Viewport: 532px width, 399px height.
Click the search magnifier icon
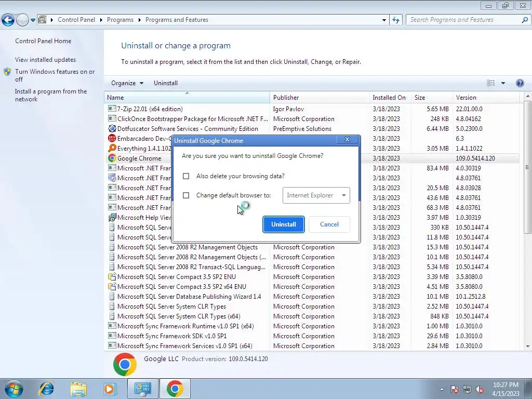click(x=525, y=20)
